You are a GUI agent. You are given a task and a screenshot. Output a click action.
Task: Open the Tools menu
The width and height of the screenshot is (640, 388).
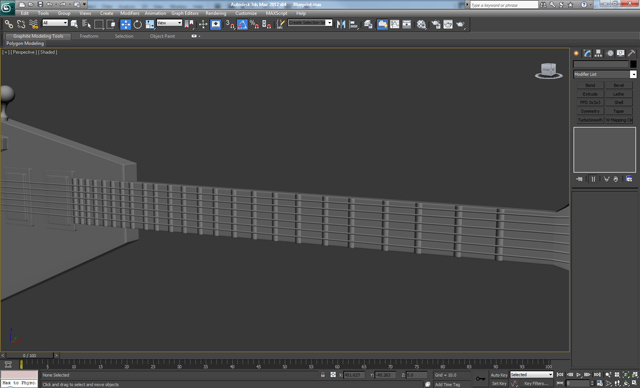point(43,13)
